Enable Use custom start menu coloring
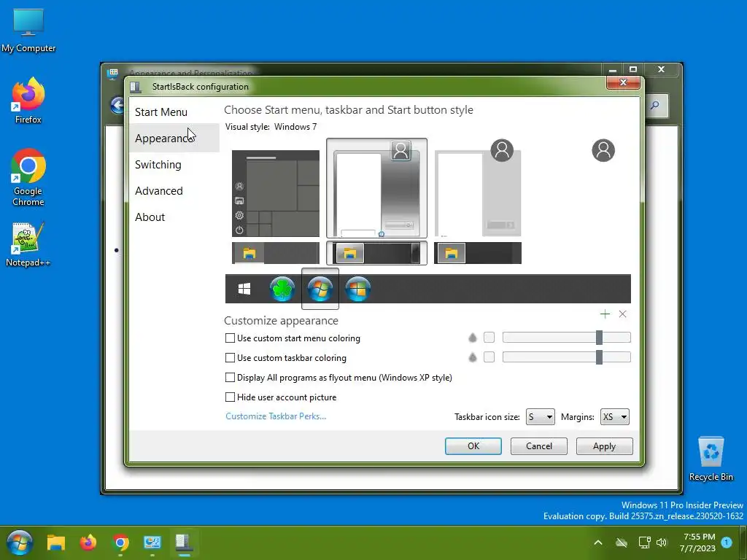The height and width of the screenshot is (560, 747). [230, 338]
